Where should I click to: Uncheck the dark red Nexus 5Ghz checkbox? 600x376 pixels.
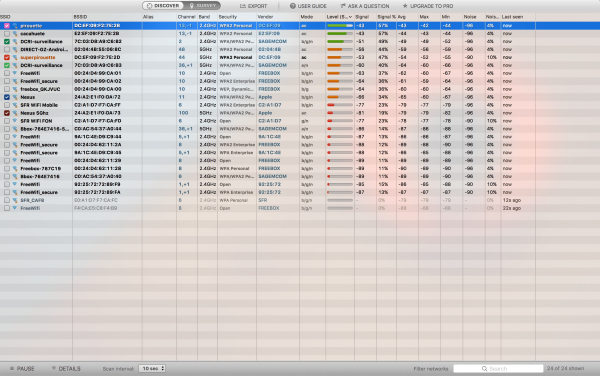[7, 113]
